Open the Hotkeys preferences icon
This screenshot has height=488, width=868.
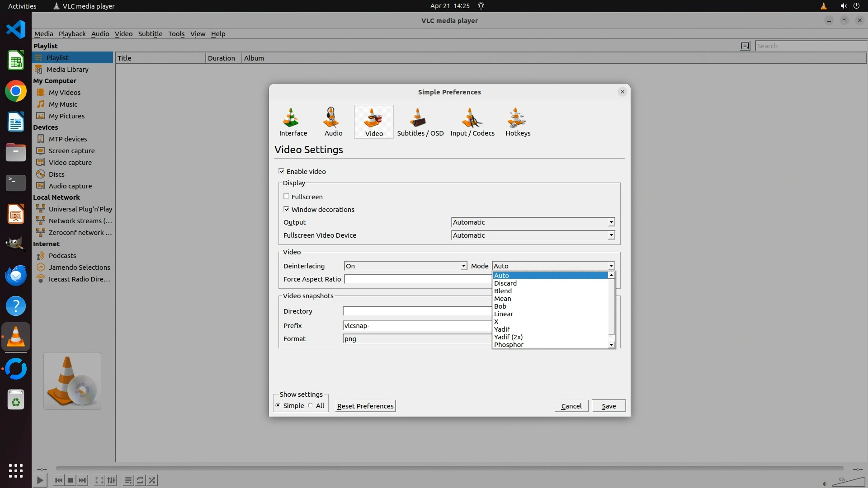point(518,121)
